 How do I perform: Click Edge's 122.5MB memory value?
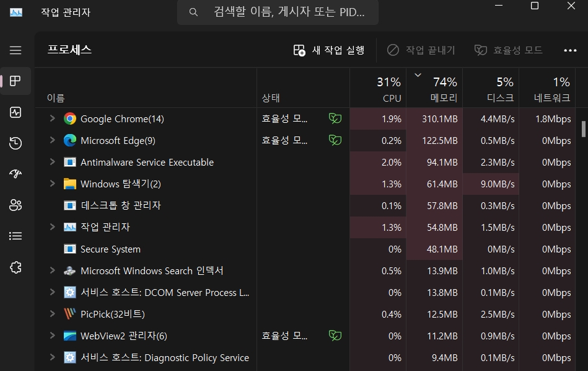coord(439,140)
